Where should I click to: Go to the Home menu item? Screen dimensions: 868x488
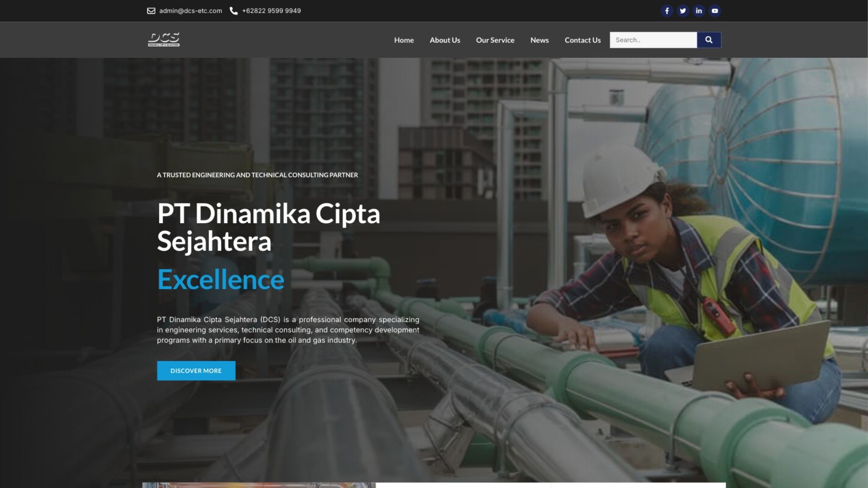point(404,40)
